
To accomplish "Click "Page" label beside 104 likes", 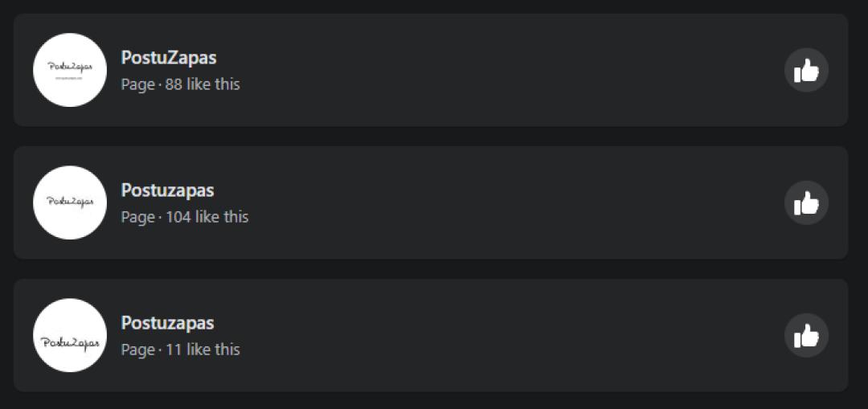I will pos(137,217).
